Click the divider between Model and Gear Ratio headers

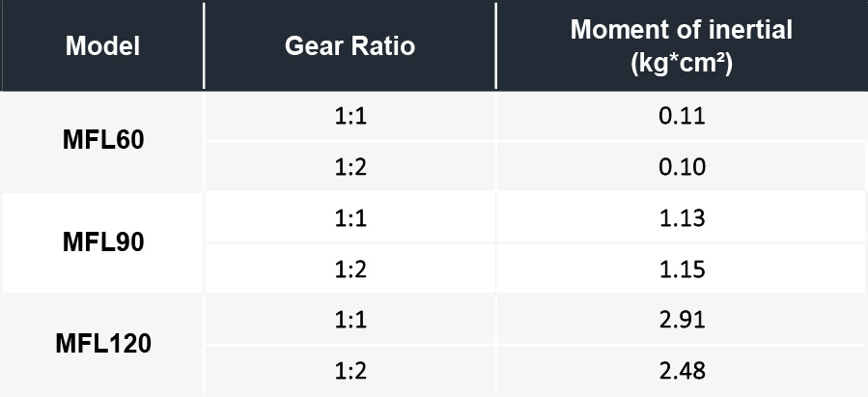point(205,46)
